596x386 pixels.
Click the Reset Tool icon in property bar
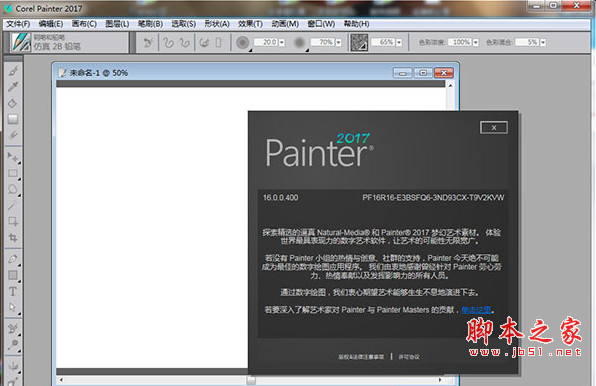[x=148, y=42]
